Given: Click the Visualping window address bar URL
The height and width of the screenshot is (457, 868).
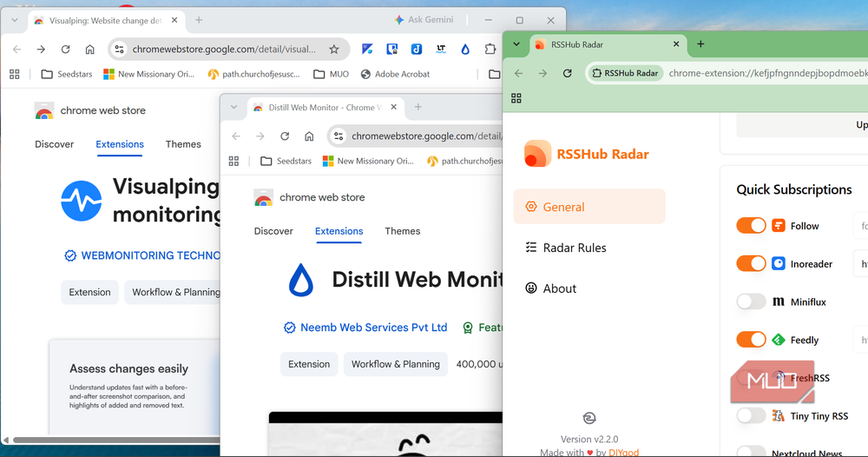Looking at the screenshot, I should [224, 50].
